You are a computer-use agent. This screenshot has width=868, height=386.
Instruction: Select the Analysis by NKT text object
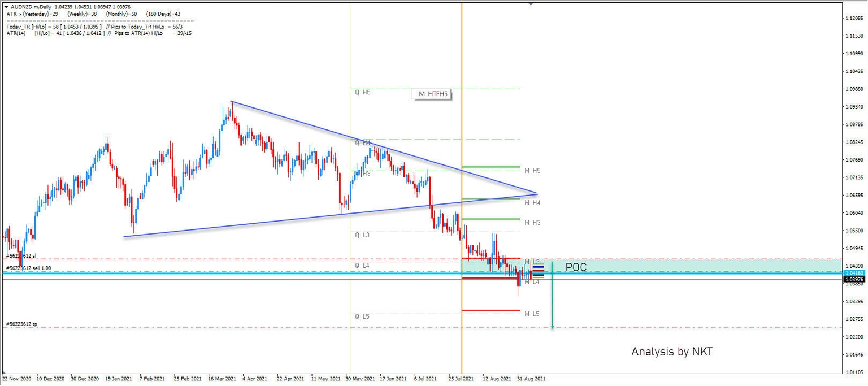pos(672,351)
